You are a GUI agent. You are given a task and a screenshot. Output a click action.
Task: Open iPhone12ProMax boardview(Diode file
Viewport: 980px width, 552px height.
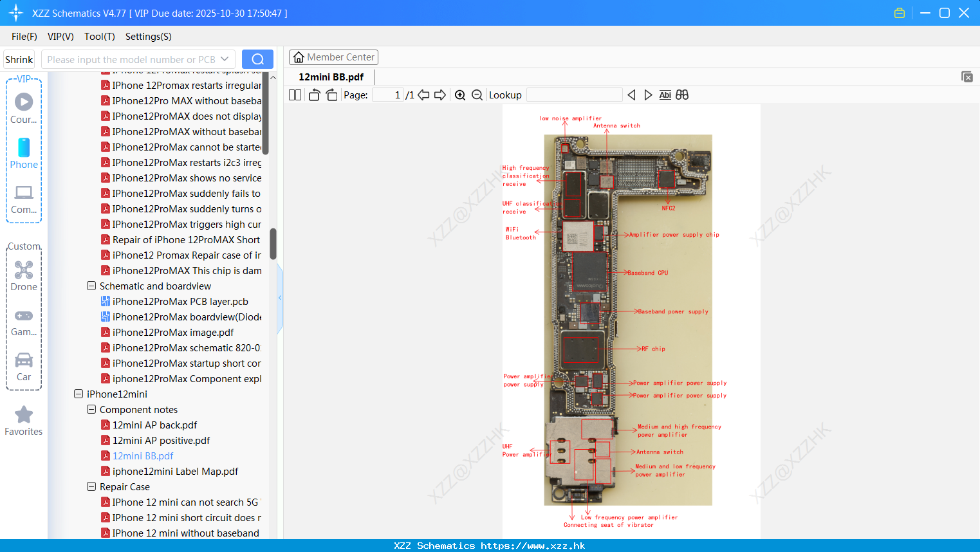(187, 317)
